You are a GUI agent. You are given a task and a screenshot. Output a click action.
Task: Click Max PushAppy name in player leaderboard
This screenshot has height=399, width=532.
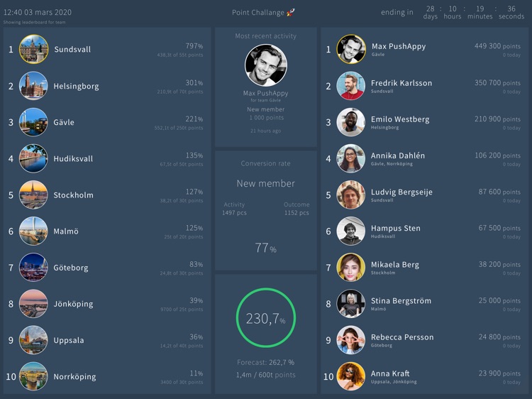coord(399,47)
